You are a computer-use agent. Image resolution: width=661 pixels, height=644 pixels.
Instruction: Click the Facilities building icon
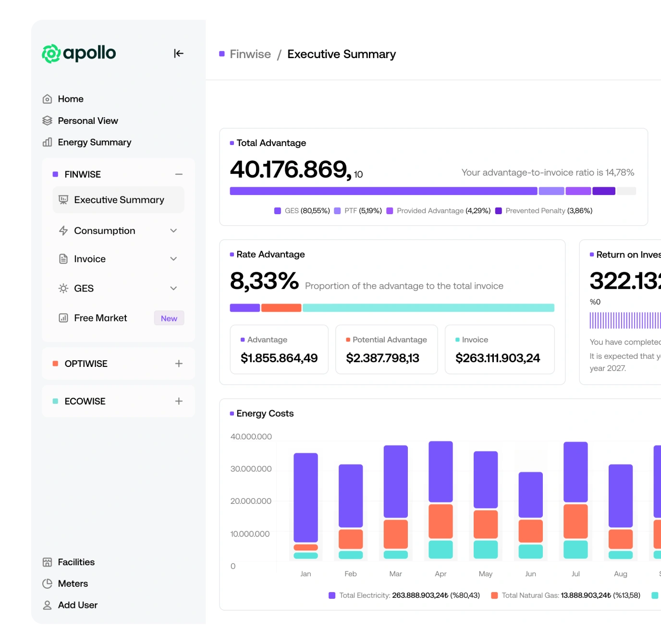[x=47, y=562]
